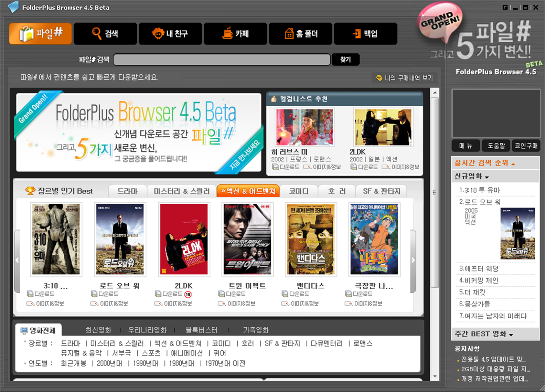The height and width of the screenshot is (392, 545).
Task: Open the 다큐멘터리 genre link
Action: click(327, 343)
